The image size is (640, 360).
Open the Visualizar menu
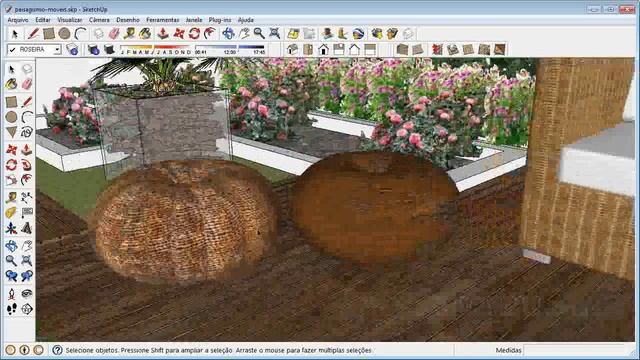point(70,20)
